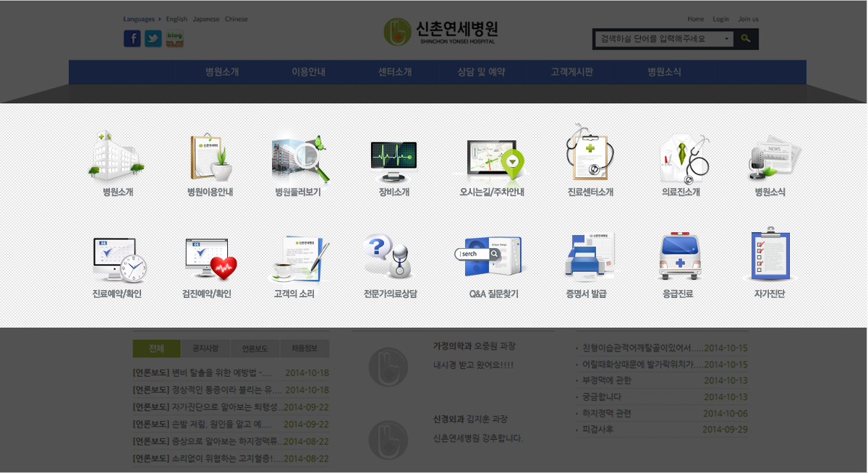Switch to the 언론보도 tab
This screenshot has width=868, height=473.
coord(255,349)
